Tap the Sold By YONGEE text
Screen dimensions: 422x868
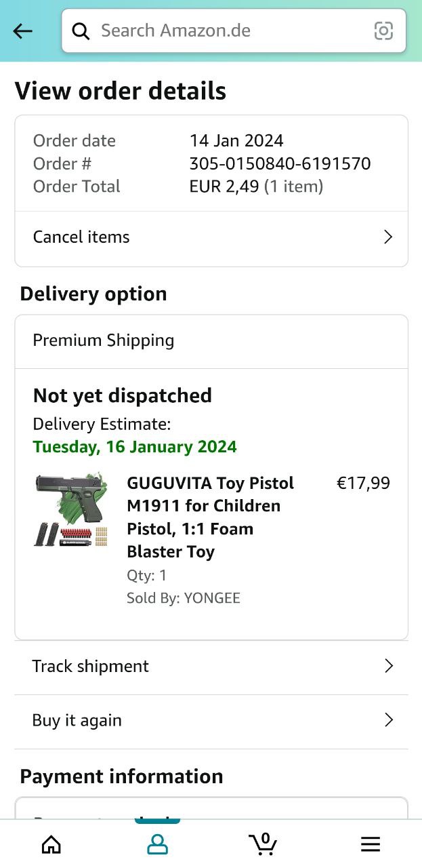pos(184,598)
